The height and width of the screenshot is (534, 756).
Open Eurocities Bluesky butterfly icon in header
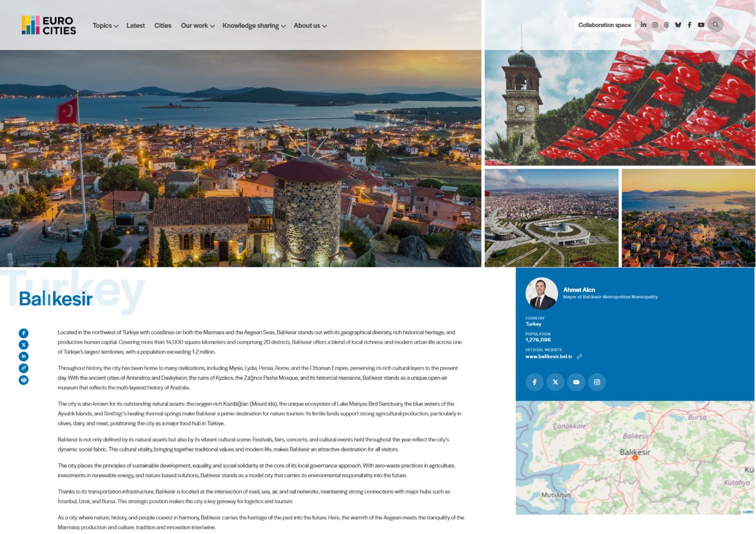[678, 25]
